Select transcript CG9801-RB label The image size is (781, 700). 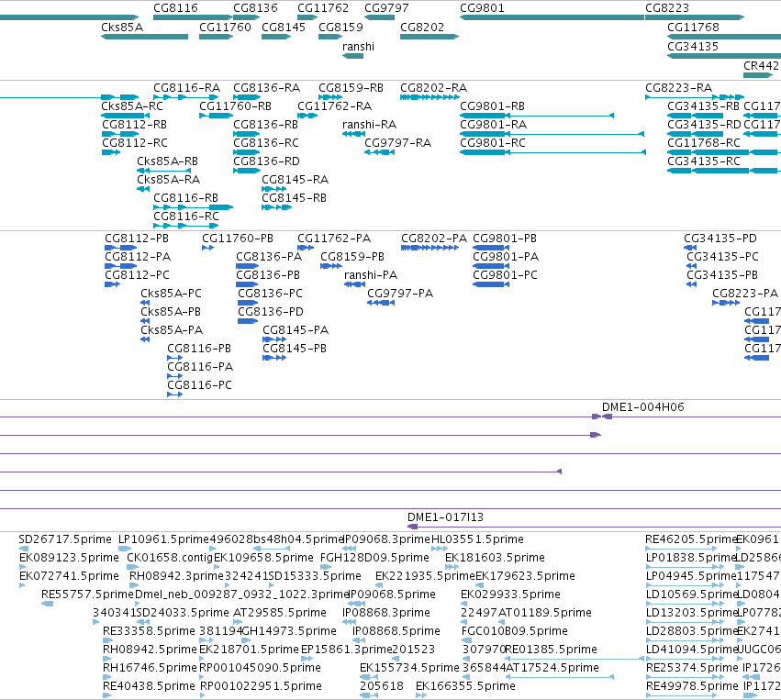[x=492, y=106]
